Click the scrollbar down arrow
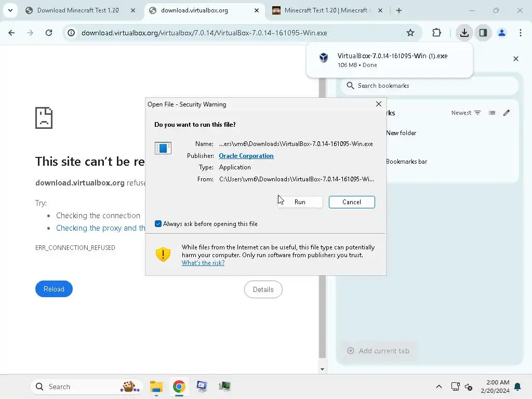This screenshot has width=532, height=399. coord(322,369)
